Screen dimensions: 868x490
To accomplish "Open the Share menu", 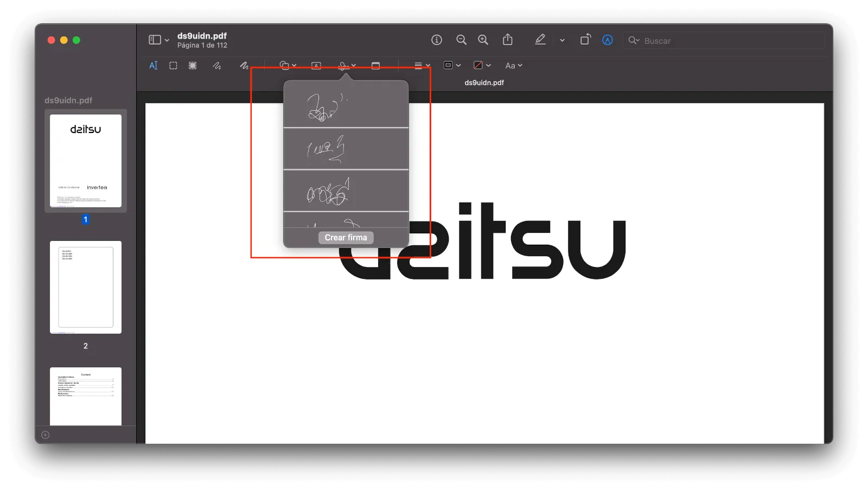I will 507,40.
